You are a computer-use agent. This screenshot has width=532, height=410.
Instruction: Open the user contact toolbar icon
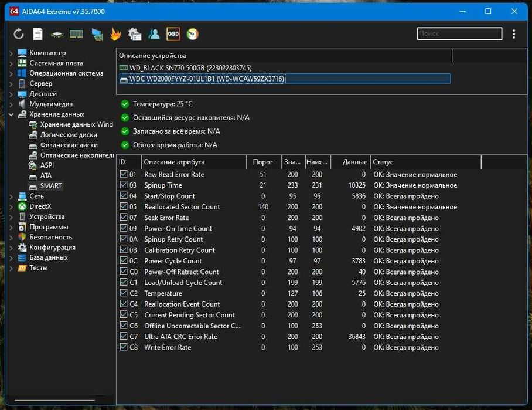click(x=154, y=34)
